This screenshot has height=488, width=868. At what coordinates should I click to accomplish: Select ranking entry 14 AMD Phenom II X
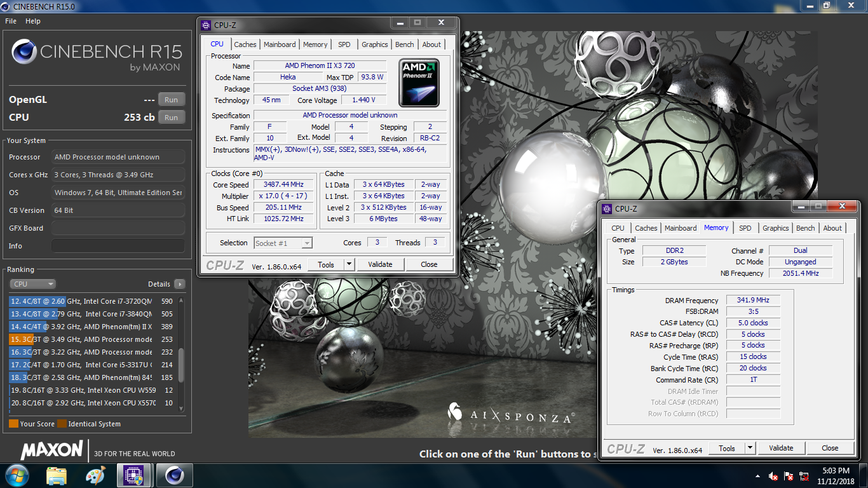(x=93, y=327)
